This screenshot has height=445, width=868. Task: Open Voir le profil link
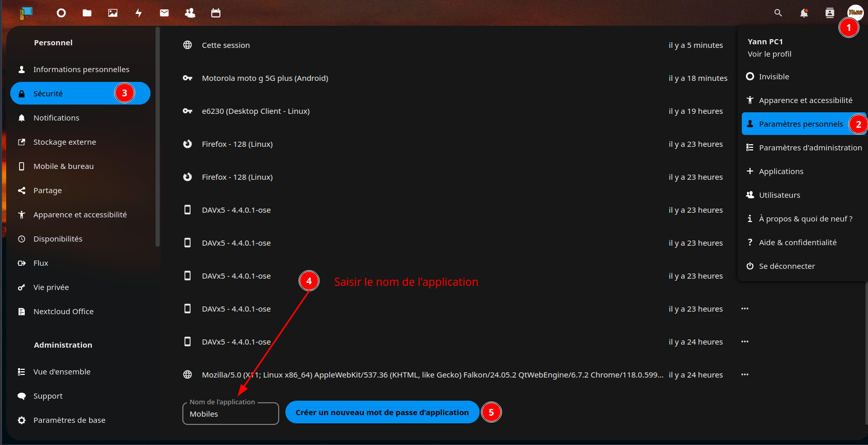(770, 54)
